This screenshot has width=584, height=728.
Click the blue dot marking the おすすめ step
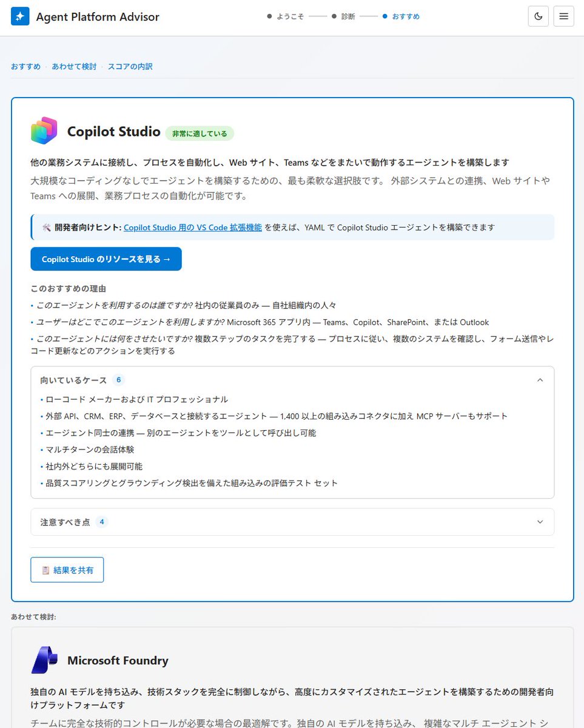pyautogui.click(x=384, y=16)
